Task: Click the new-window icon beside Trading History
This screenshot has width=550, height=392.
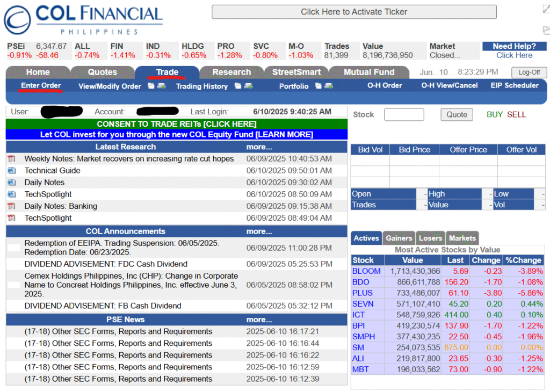Action: point(238,86)
